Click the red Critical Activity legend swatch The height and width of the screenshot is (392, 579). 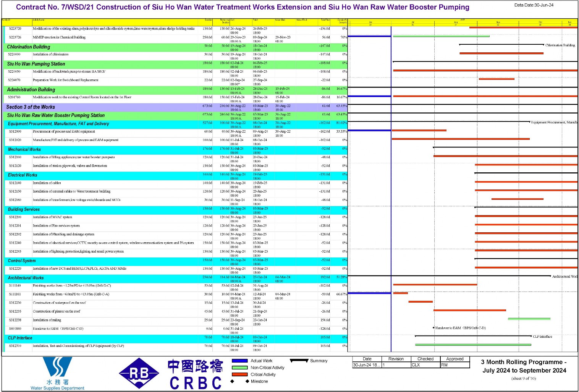[x=240, y=374]
